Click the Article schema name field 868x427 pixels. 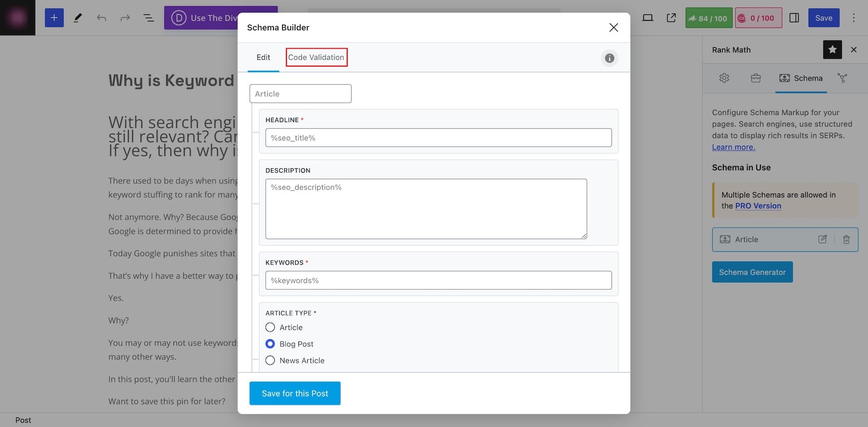(x=300, y=94)
